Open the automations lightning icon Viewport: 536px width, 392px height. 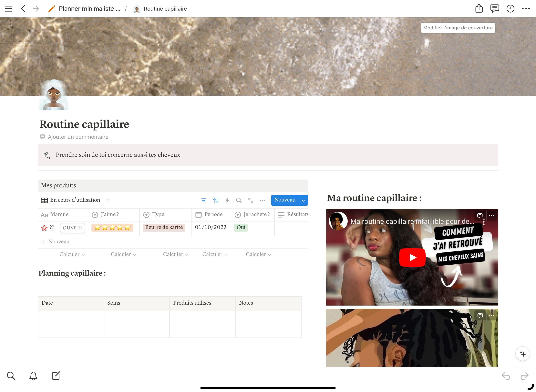tap(227, 200)
